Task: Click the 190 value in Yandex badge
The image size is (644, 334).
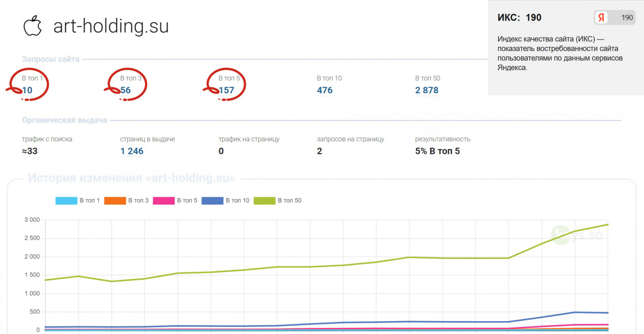Action: 627,18
